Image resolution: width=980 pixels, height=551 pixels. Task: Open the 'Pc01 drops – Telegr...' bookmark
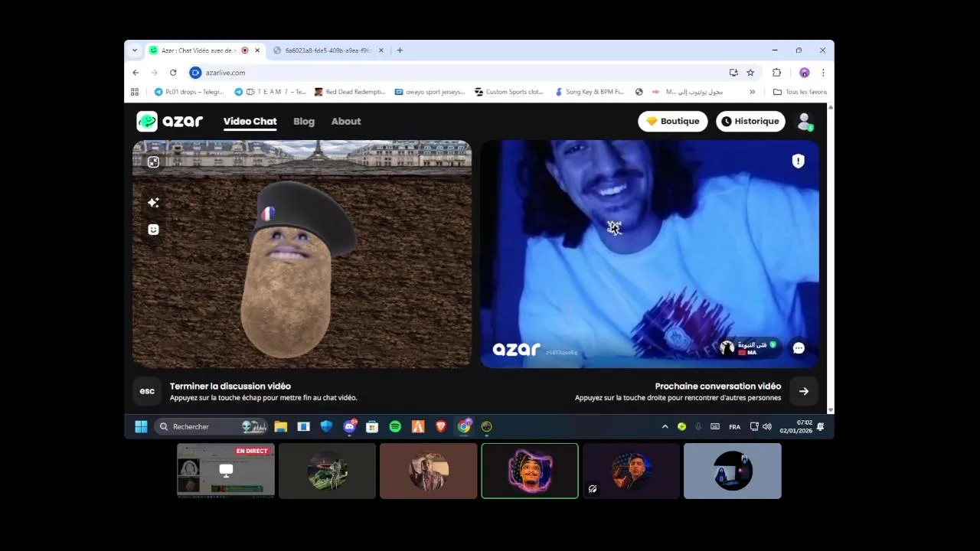click(189, 92)
